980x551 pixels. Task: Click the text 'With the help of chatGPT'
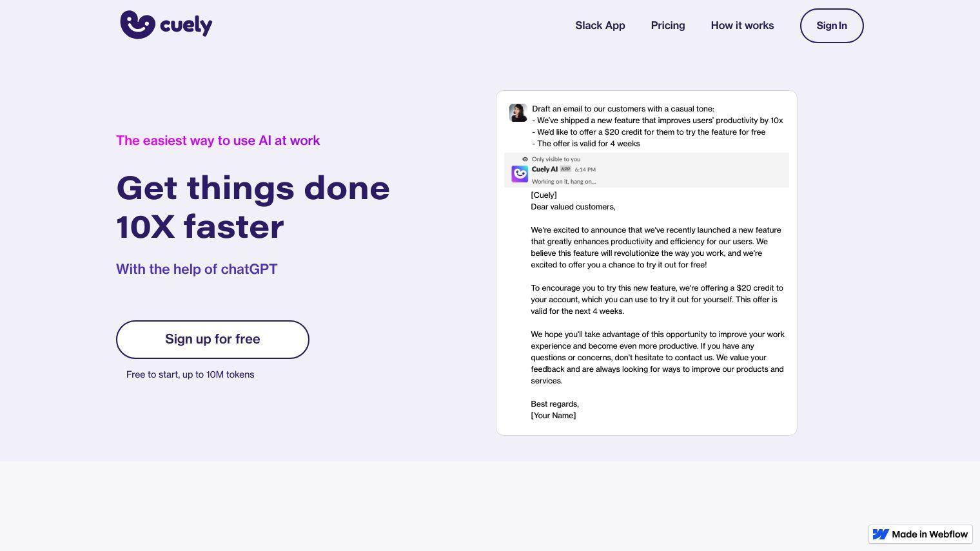coord(197,269)
